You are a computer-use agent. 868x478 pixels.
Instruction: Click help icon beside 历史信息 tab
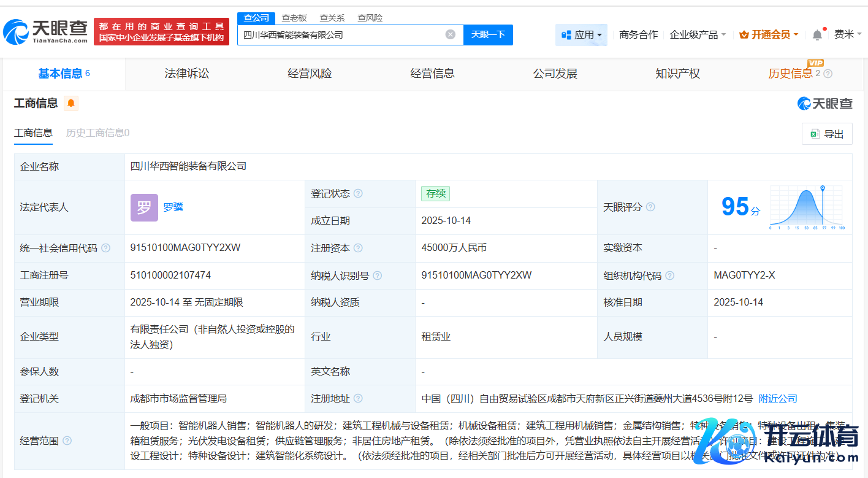pos(828,74)
